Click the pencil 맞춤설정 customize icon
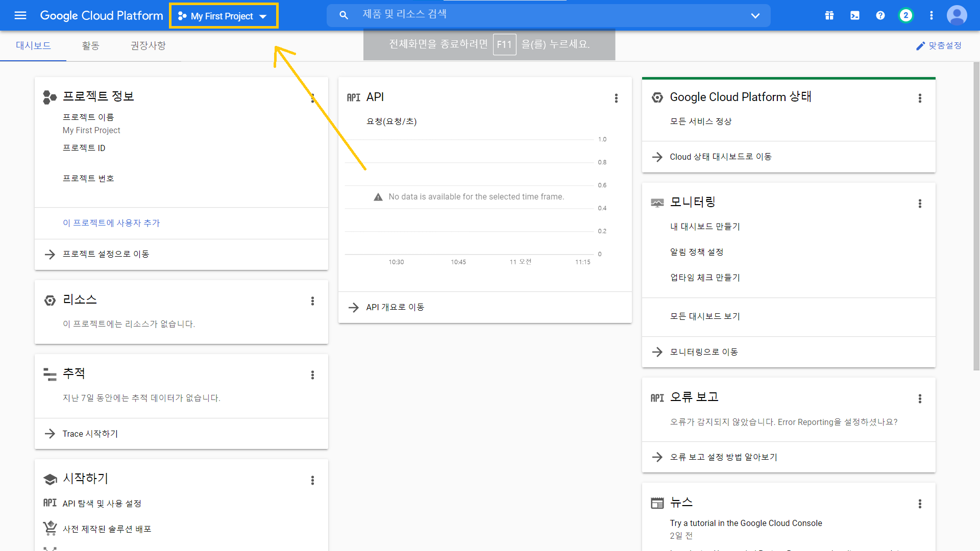Image resolution: width=980 pixels, height=551 pixels. click(920, 46)
